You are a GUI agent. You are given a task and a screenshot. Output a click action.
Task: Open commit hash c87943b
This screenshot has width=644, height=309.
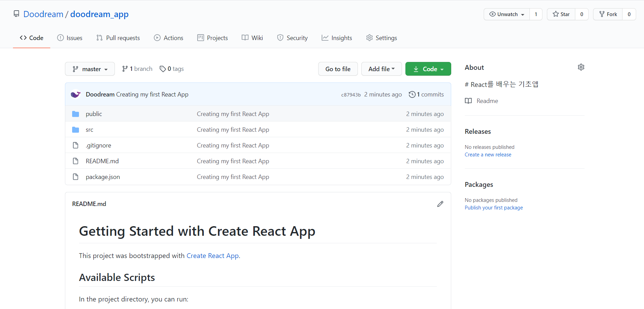(351, 95)
